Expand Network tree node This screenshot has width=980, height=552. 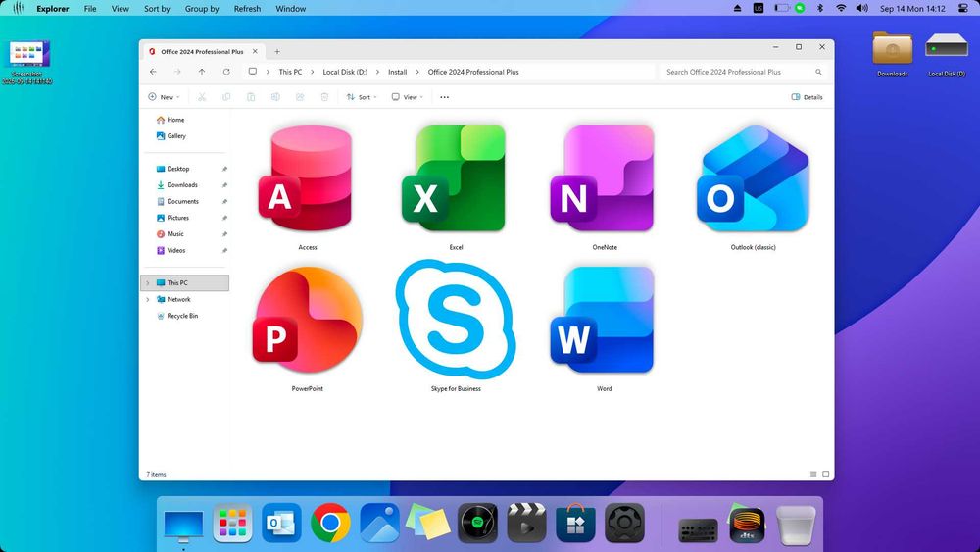point(148,299)
